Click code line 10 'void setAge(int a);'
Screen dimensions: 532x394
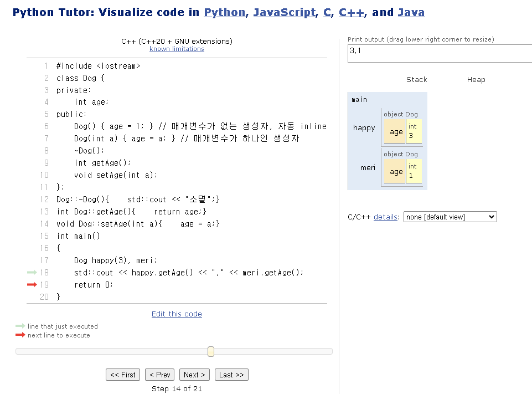(x=116, y=175)
